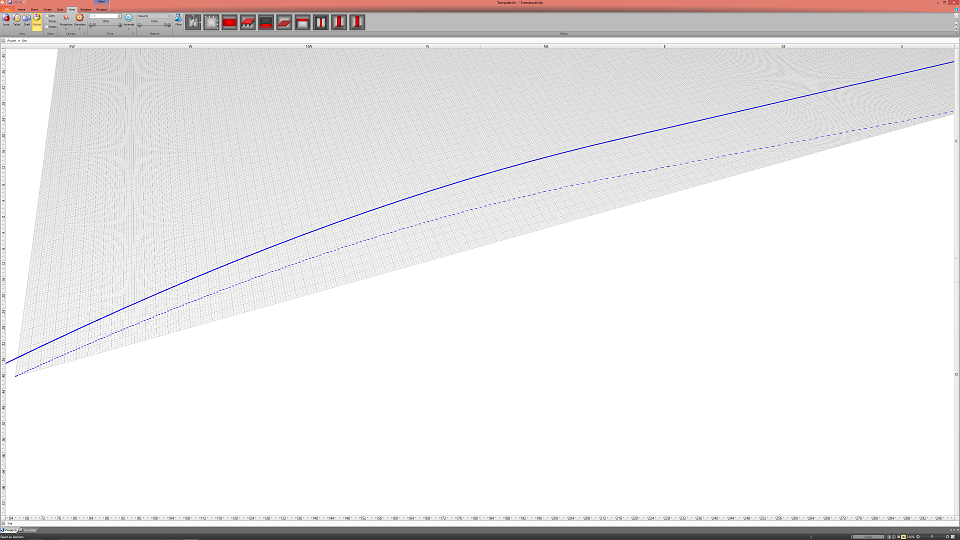The image size is (960, 540).
Task: Click the Time slider in the ribbon
Action: [x=105, y=25]
